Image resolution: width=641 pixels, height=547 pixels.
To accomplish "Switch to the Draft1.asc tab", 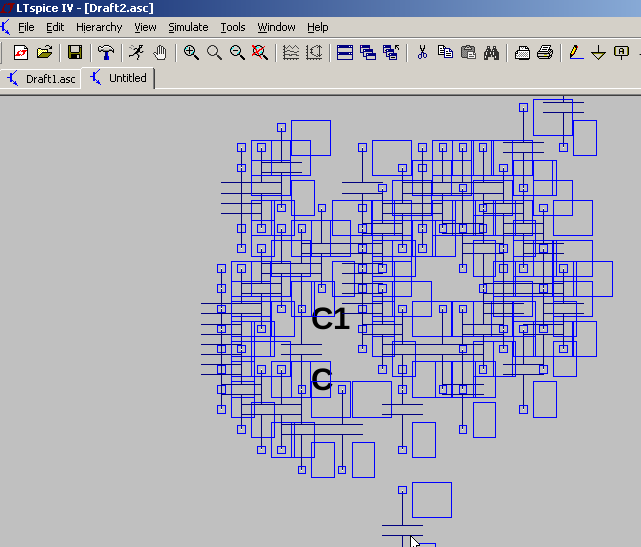I will pyautogui.click(x=41, y=78).
